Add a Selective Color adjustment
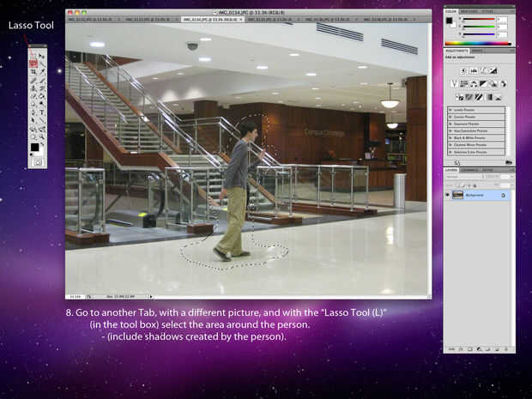 tap(498, 97)
